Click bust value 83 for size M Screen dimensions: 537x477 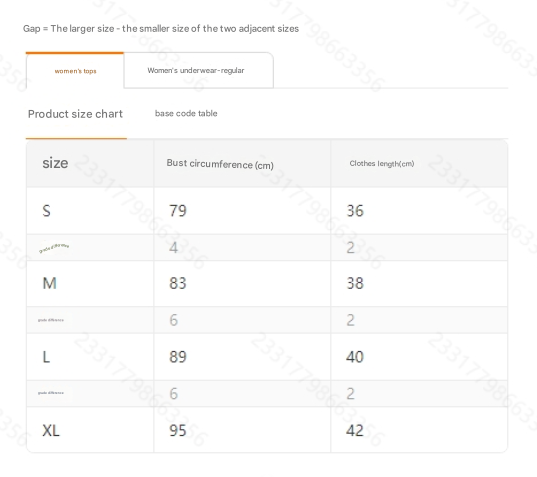pyautogui.click(x=178, y=284)
